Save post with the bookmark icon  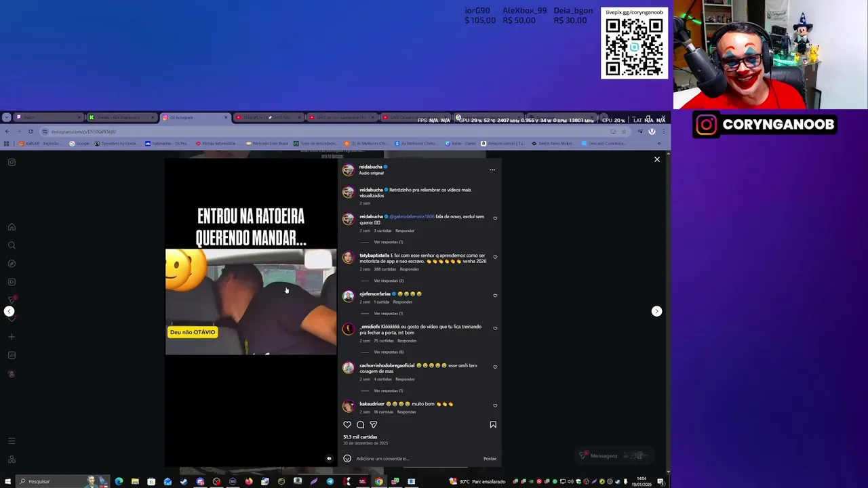[x=493, y=425]
